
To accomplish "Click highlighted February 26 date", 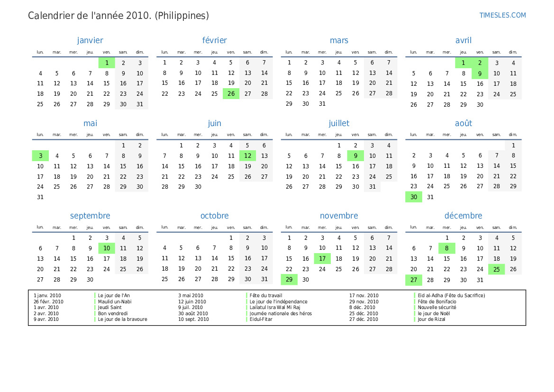I will 231,94.
